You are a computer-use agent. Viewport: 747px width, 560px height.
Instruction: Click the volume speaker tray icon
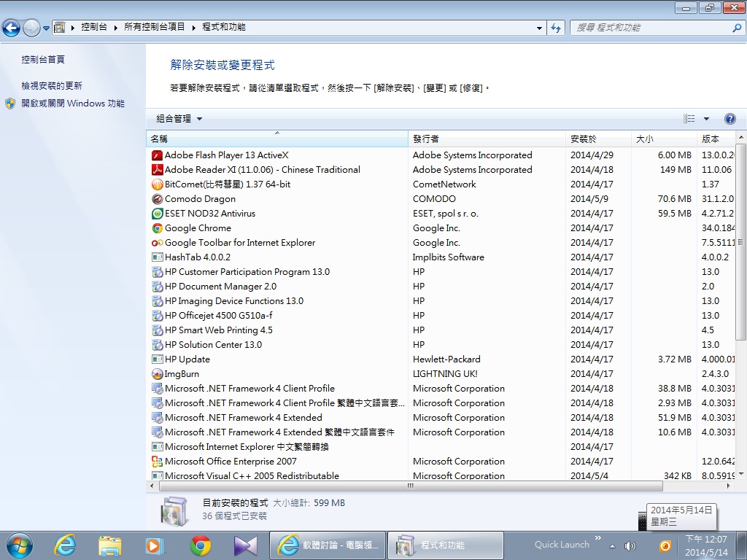click(630, 545)
